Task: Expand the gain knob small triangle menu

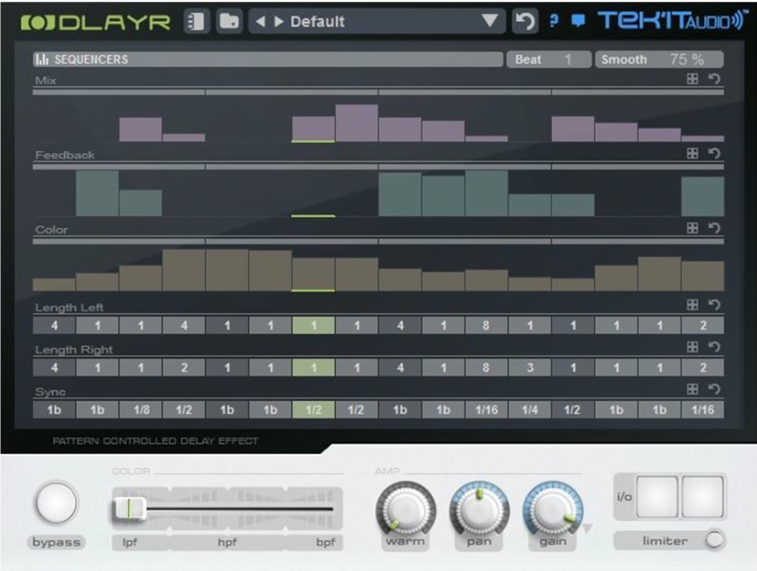Action: [x=587, y=529]
